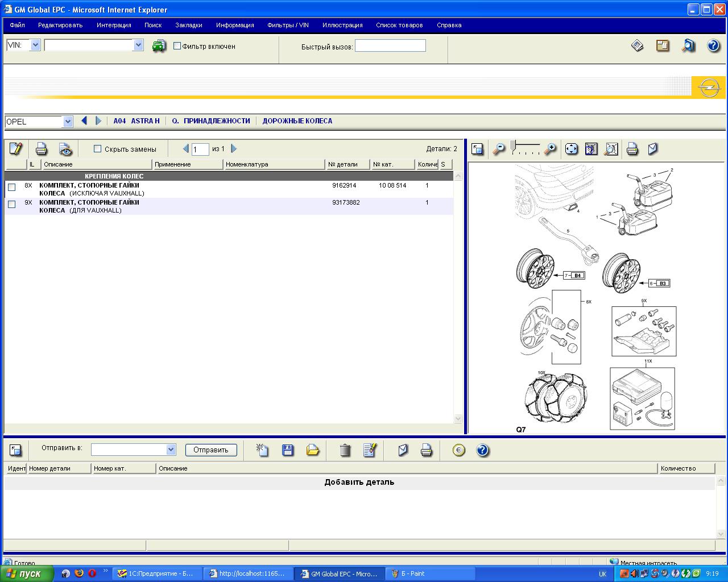Zoom in the illustration with plus magnifier
Screen dimensions: 728x582
[550, 149]
